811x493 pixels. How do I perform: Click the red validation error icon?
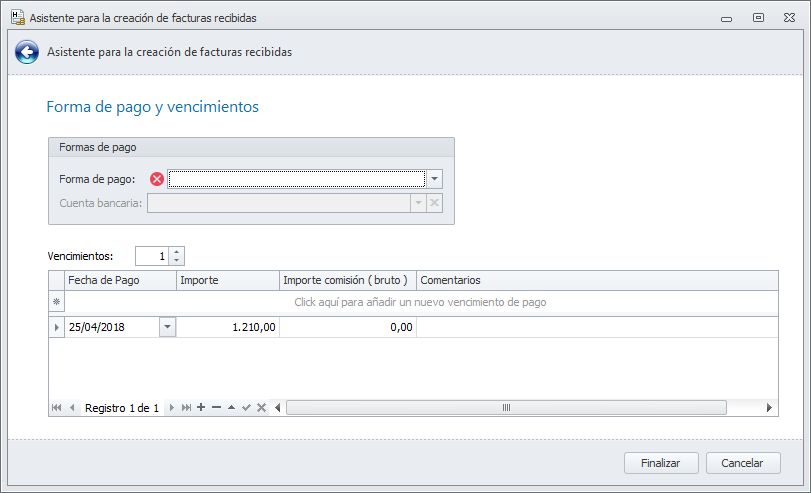(x=157, y=179)
